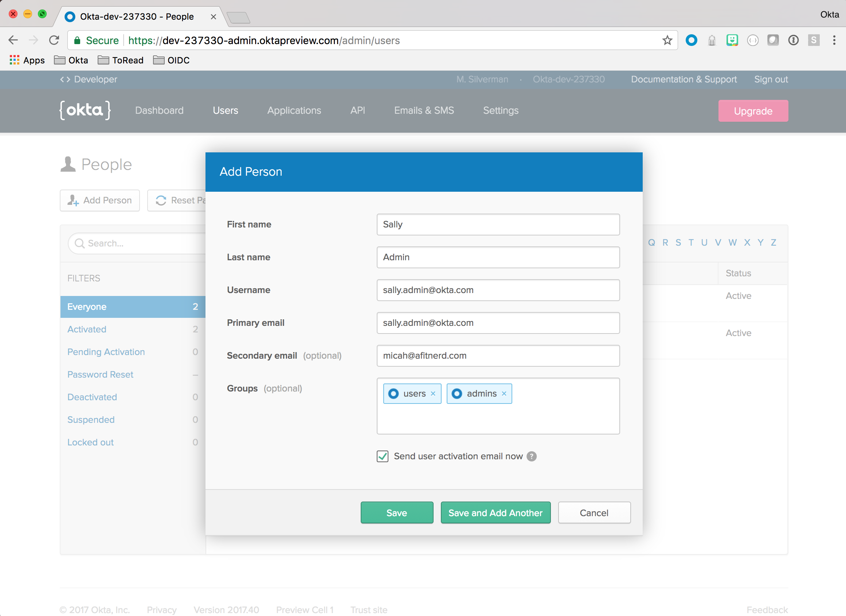Screen dimensions: 846x616
Task: Click the Username input field
Action: [497, 290]
